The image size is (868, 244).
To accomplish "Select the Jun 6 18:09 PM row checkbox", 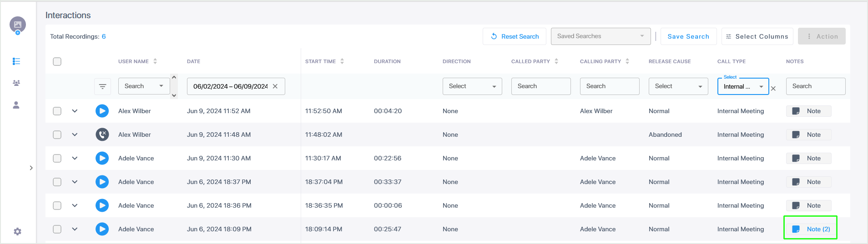I will coord(57,229).
